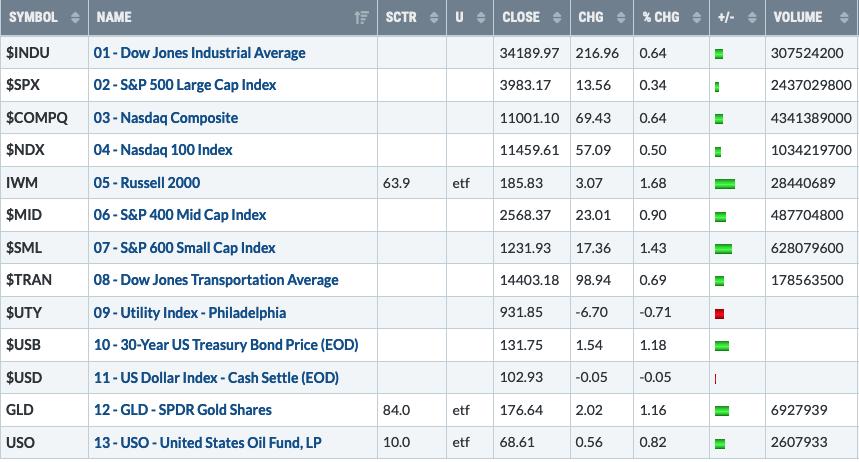
Task: Sort by % CHG column arrows
Action: coord(697,18)
